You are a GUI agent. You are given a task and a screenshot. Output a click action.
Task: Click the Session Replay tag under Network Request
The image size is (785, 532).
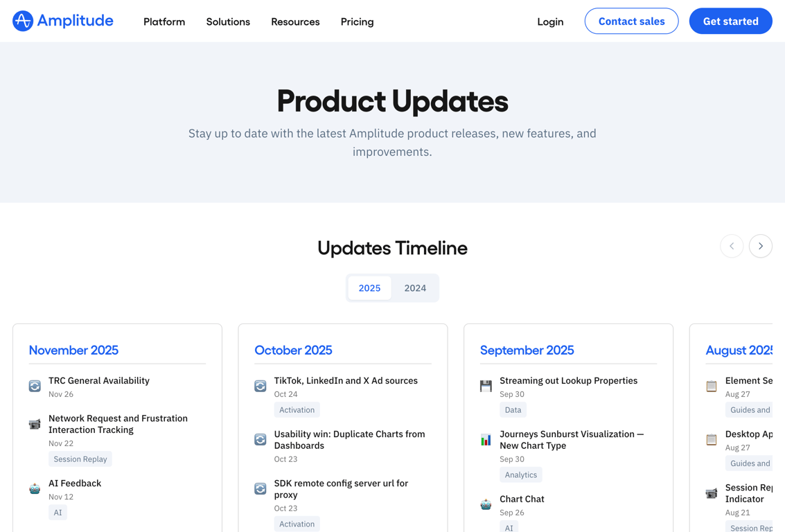click(80, 459)
